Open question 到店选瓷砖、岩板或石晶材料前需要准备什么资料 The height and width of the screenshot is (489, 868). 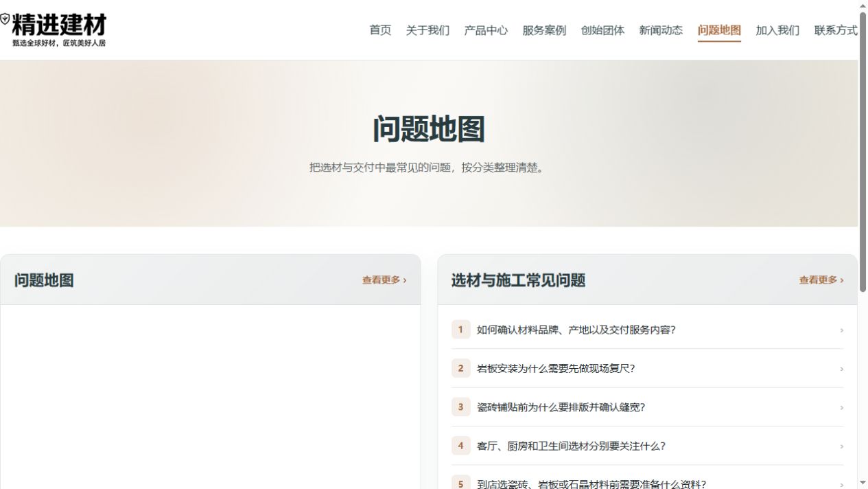(x=647, y=484)
